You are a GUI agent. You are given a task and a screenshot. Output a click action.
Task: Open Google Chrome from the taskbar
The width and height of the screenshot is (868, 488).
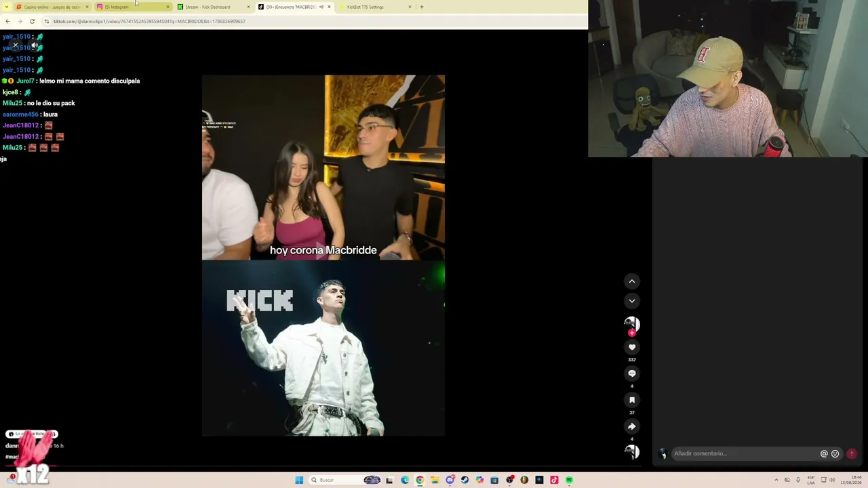click(x=420, y=480)
